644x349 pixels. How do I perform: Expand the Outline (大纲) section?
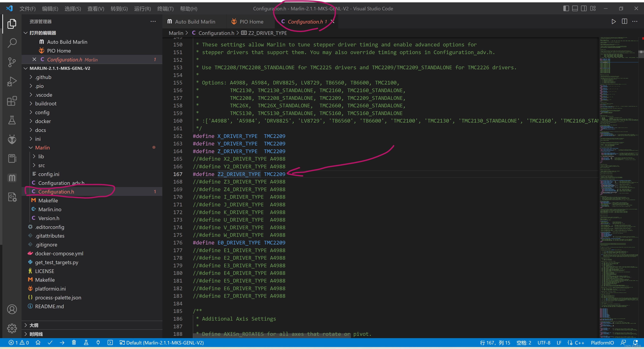(x=26, y=325)
